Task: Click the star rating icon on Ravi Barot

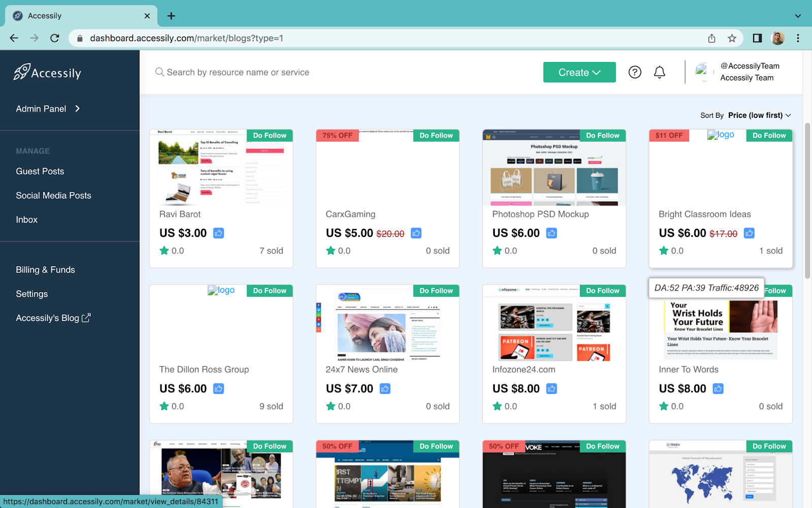Action: click(164, 250)
